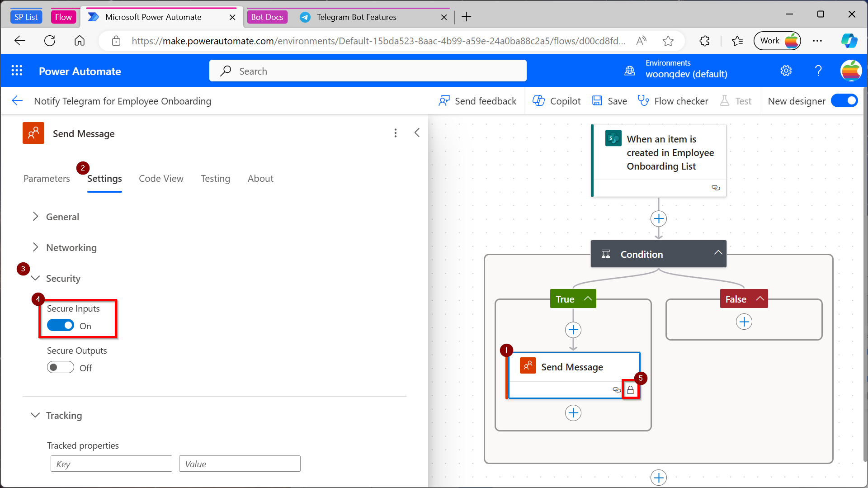Open the help question mark

[818, 71]
